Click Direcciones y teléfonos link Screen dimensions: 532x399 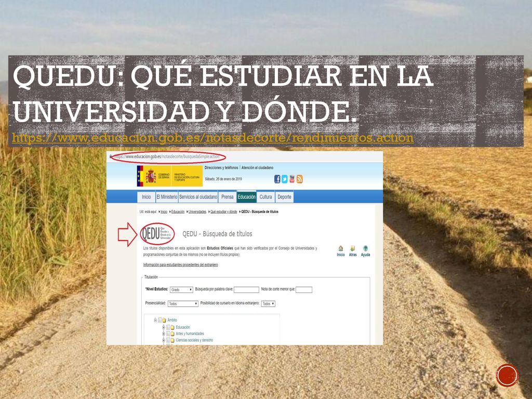(x=221, y=168)
